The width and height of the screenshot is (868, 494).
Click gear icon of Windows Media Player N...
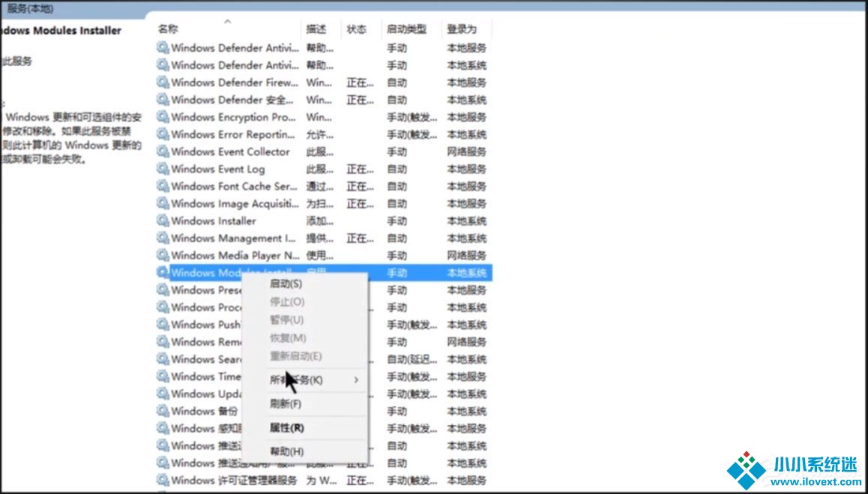(163, 256)
